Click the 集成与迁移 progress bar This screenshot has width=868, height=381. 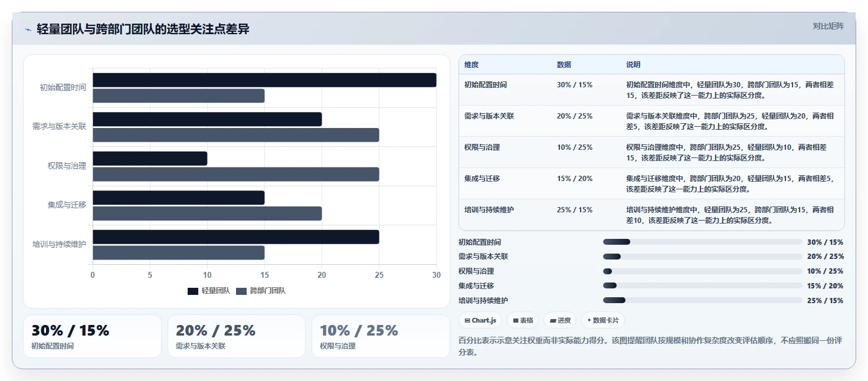click(x=702, y=285)
